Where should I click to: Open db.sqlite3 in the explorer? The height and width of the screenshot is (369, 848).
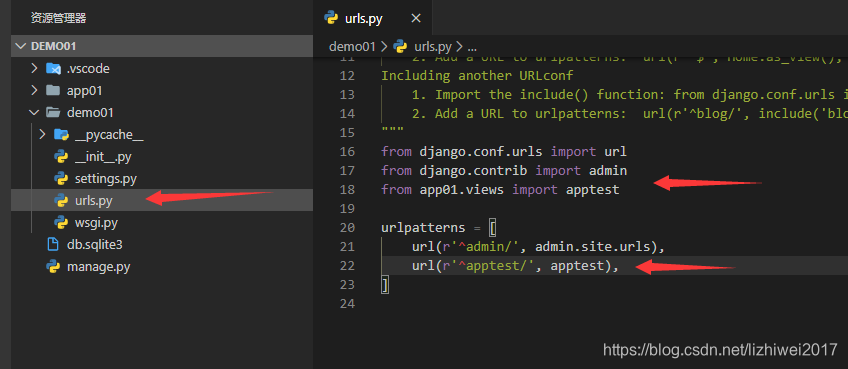pyautogui.click(x=95, y=245)
